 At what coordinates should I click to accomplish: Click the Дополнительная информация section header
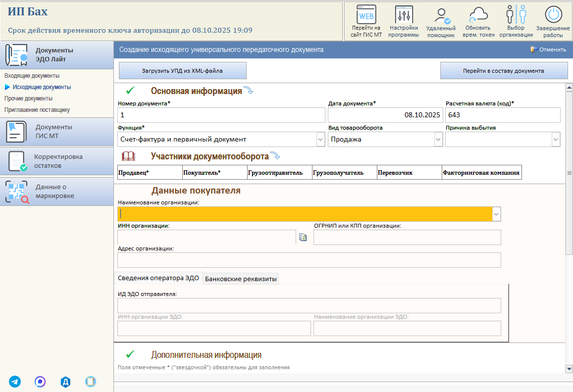click(x=206, y=355)
